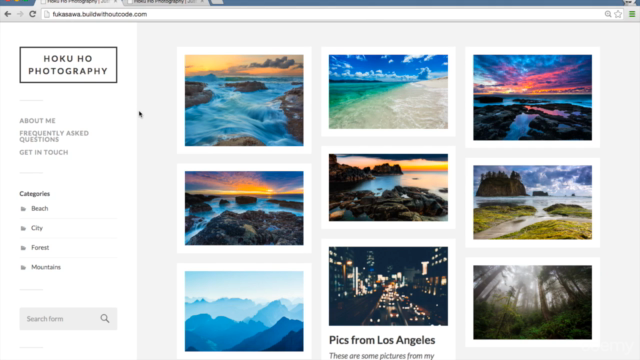Viewport: 640px width, 360px height.
Task: Click the Categories heading
Action: (35, 194)
